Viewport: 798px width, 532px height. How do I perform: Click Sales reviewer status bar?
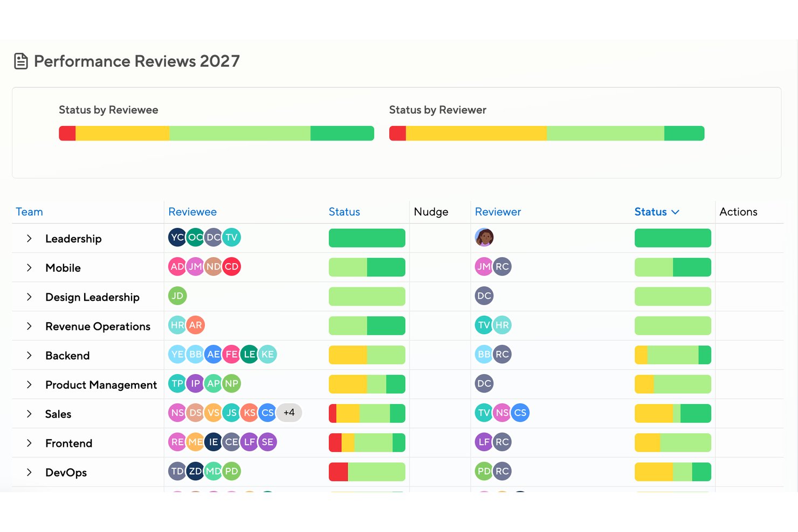[x=673, y=413]
